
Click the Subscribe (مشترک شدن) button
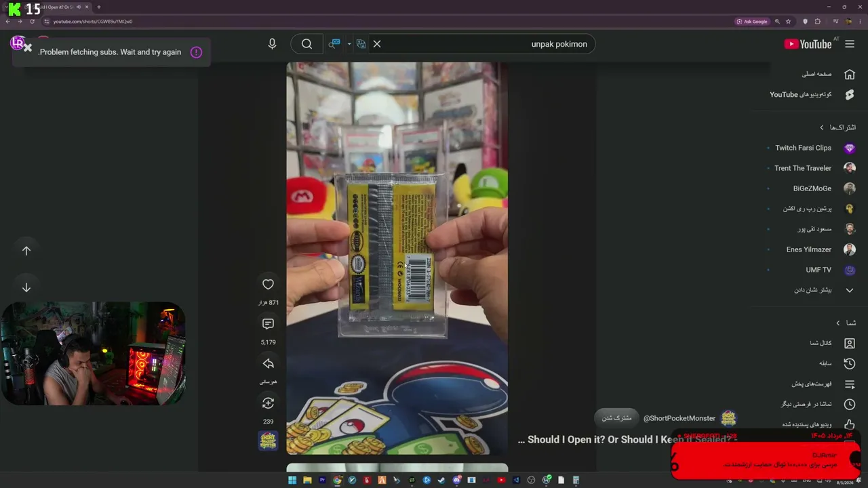click(616, 418)
